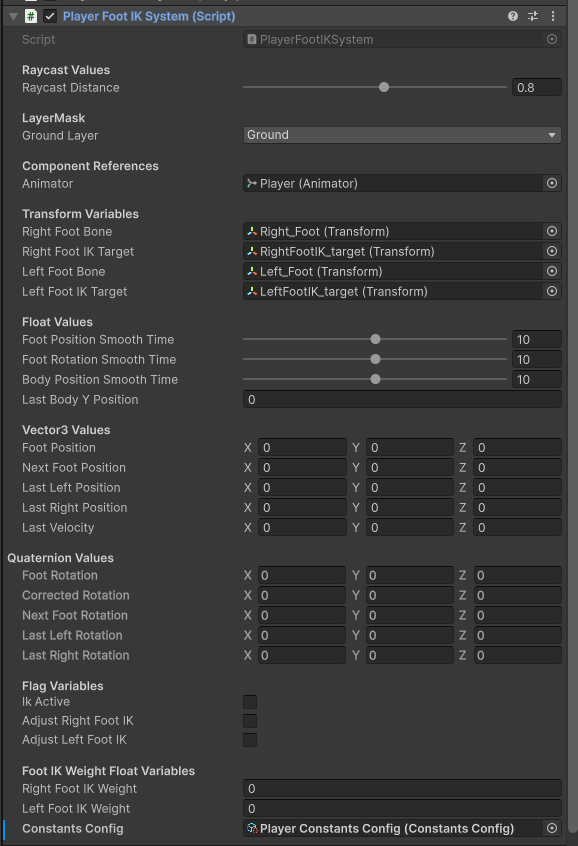Click the Foot Position Smooth Time value field
This screenshot has height=846, width=578.
tap(536, 339)
